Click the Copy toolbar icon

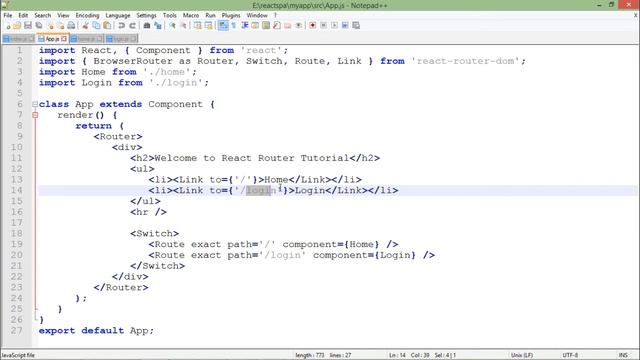click(96, 25)
